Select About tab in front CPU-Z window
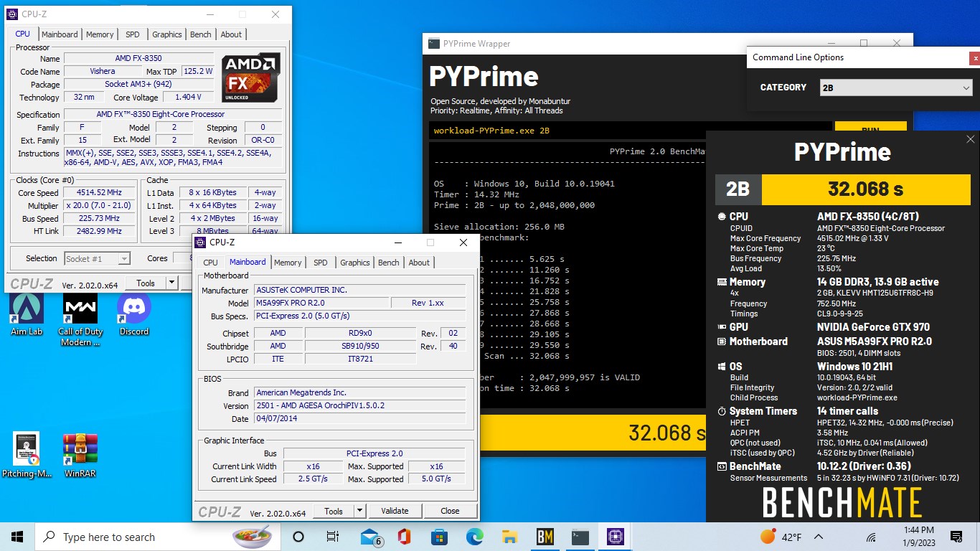The image size is (980, 551). click(x=419, y=263)
